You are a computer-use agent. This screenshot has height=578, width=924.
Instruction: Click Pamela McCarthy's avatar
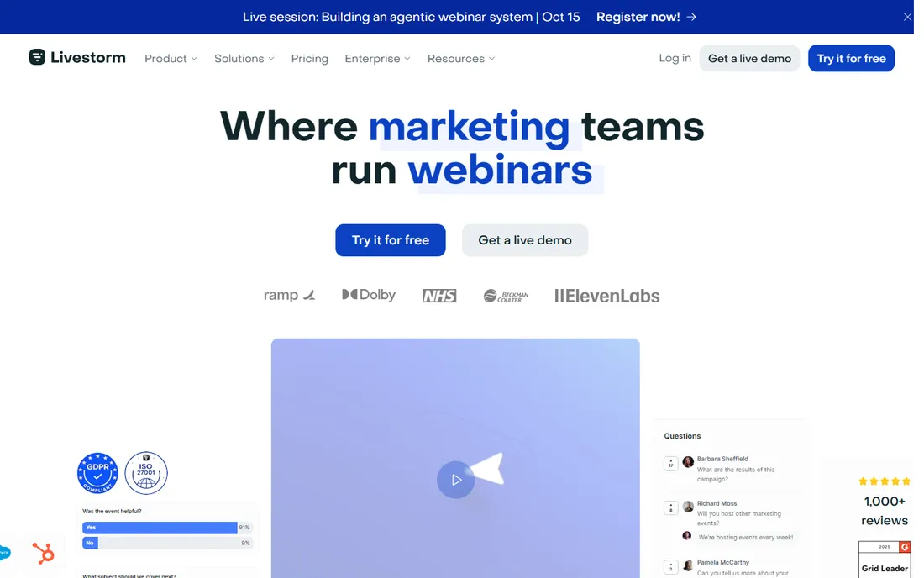688,565
